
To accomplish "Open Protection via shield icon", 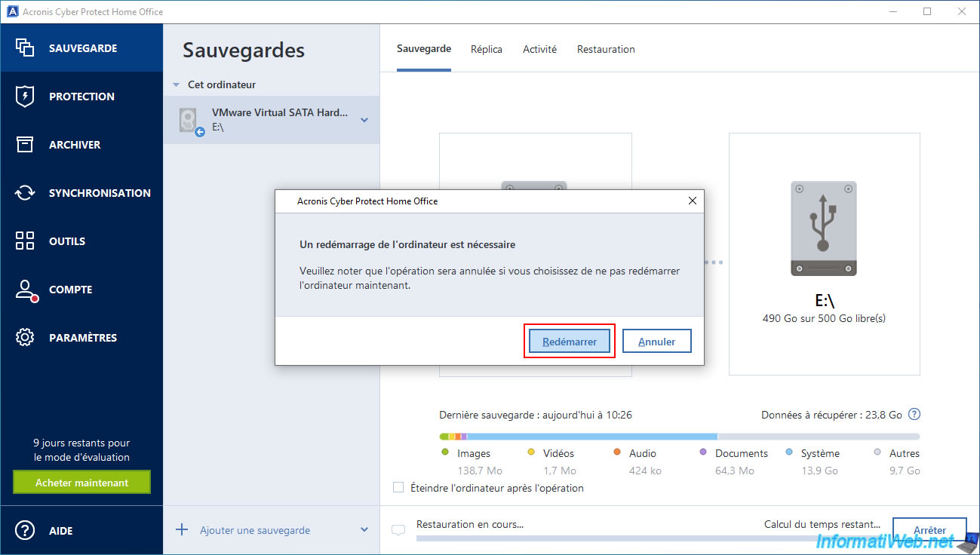I will click(25, 97).
